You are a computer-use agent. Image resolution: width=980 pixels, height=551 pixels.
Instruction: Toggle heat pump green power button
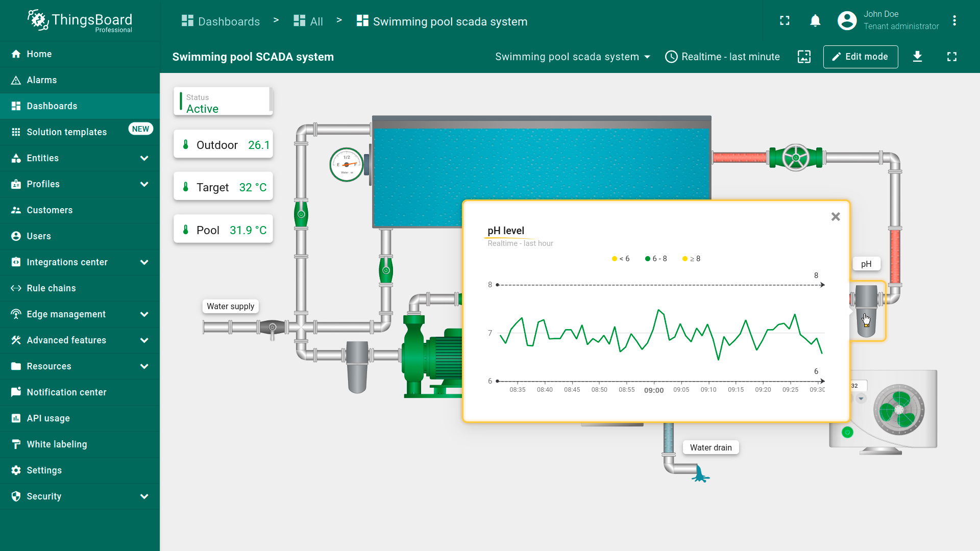click(x=847, y=432)
